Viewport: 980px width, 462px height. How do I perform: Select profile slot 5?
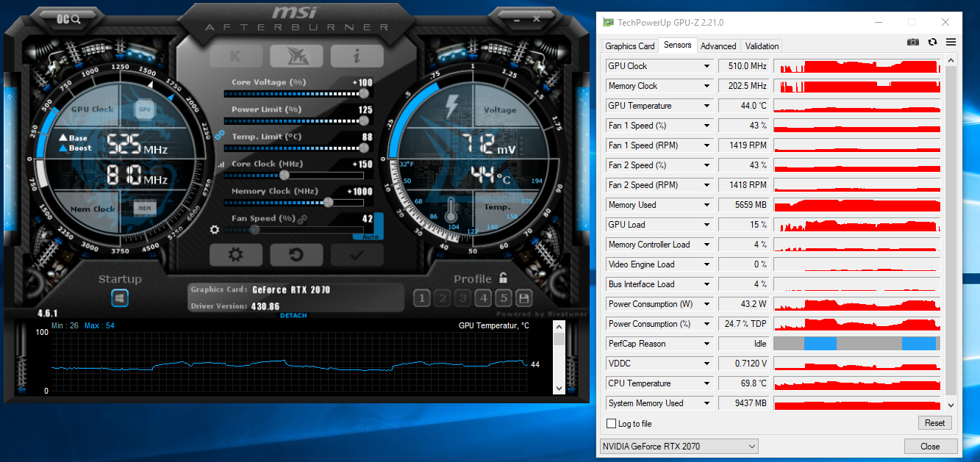coord(504,297)
